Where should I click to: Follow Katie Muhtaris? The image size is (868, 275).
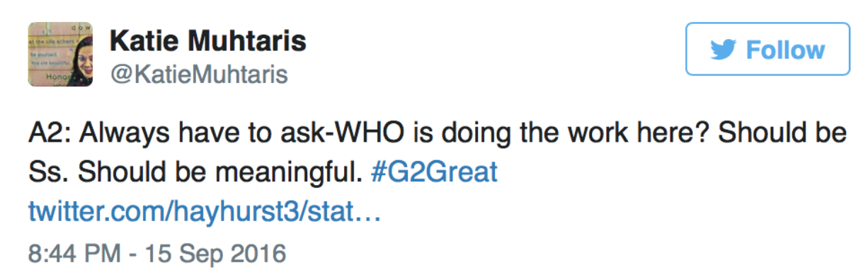767,49
